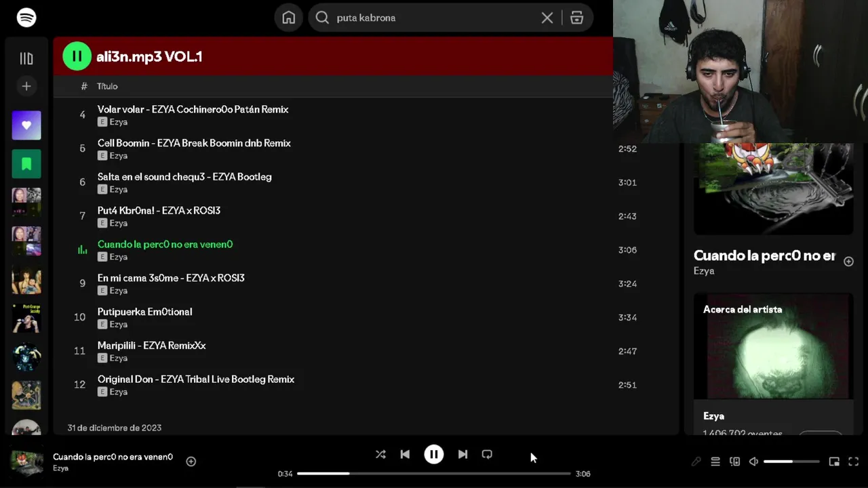Open Connect to a device
Image resolution: width=868 pixels, height=488 pixels.
click(x=734, y=462)
